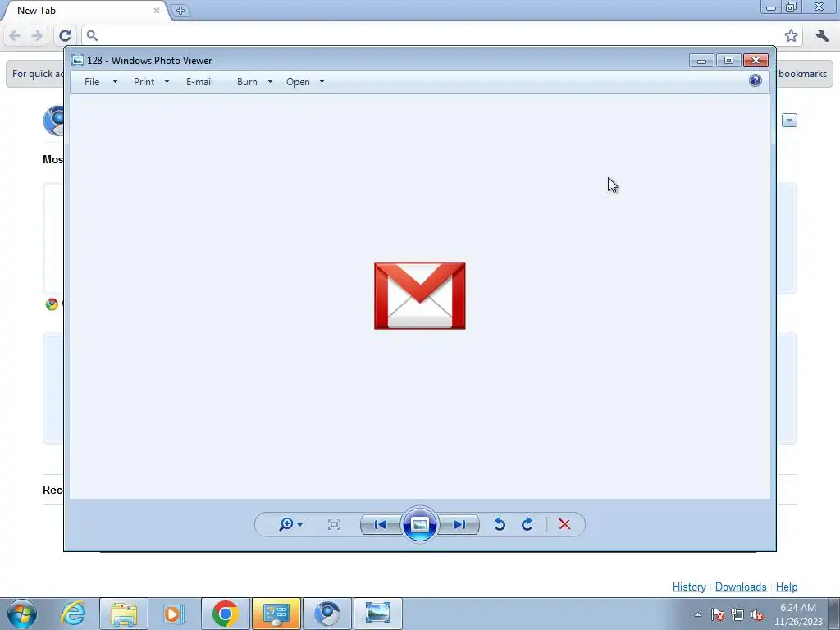
Task: Rotate the picture clockwise
Action: click(527, 524)
